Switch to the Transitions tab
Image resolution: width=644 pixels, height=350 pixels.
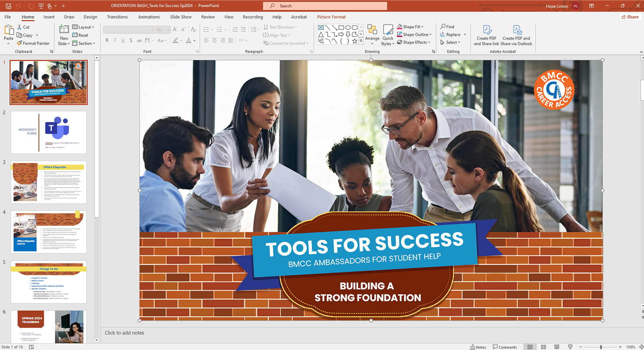click(117, 17)
